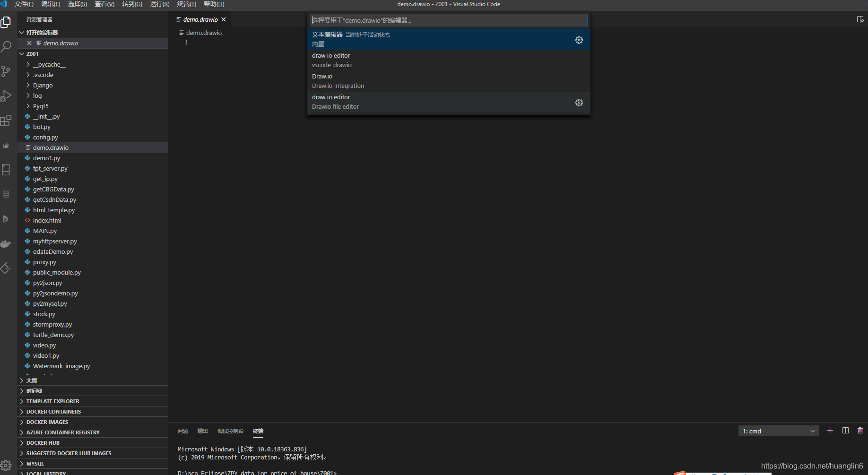Viewport: 868px width, 475px height.
Task: Choose draw io editor from vscode-drawio
Action: click(x=448, y=60)
